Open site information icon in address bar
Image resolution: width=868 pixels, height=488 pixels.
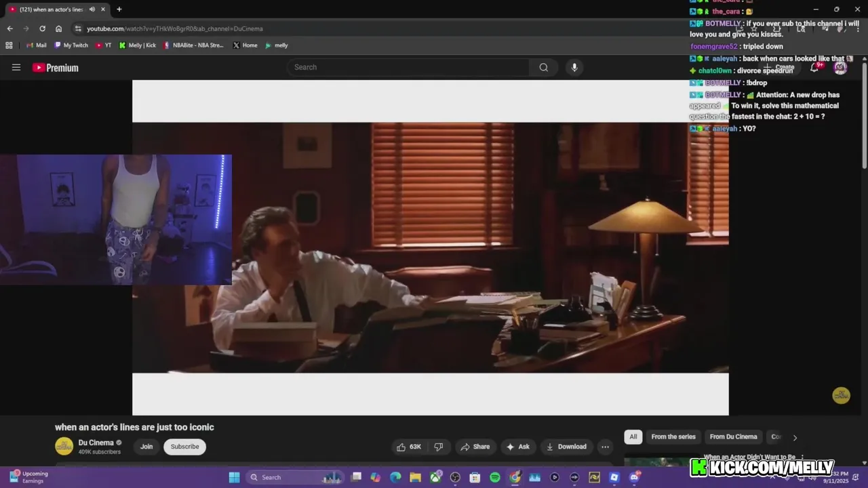click(78, 28)
